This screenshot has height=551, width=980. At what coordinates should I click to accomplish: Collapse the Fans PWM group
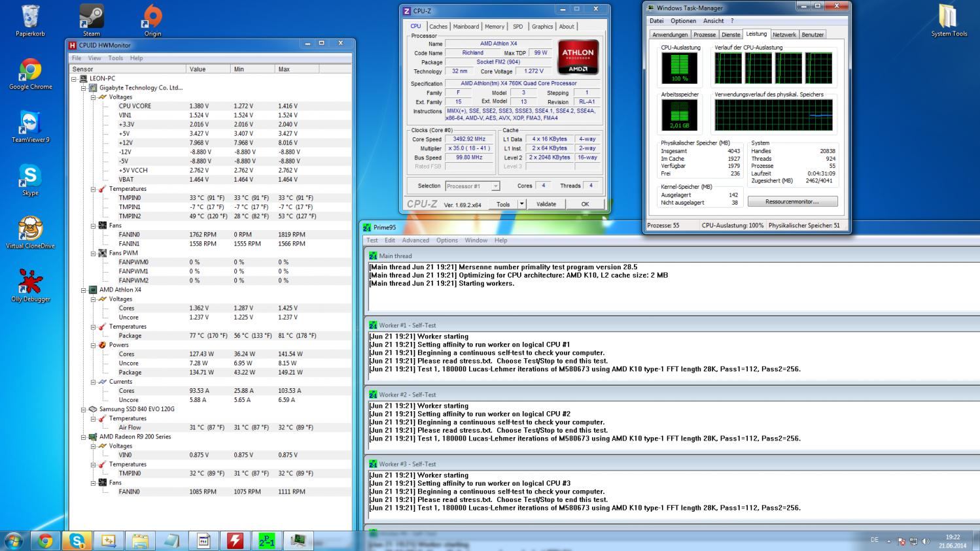[x=93, y=253]
